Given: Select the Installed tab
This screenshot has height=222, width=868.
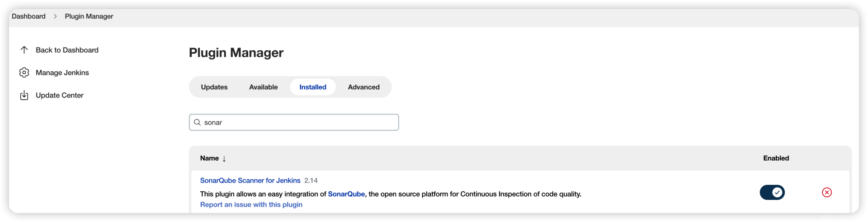Looking at the screenshot, I should pos(313,87).
